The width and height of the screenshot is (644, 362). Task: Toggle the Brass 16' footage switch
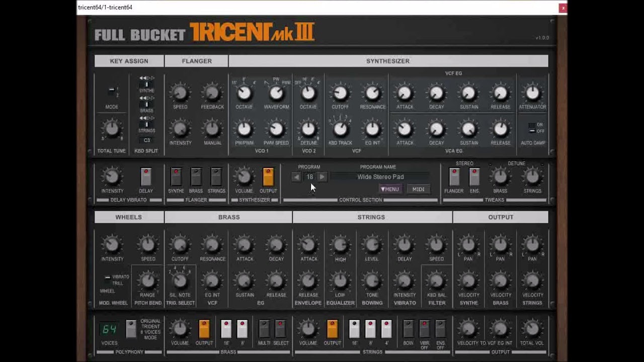pyautogui.click(x=226, y=329)
